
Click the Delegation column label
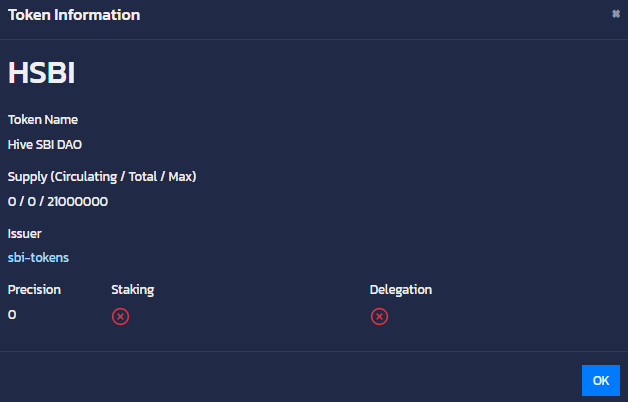tap(401, 289)
